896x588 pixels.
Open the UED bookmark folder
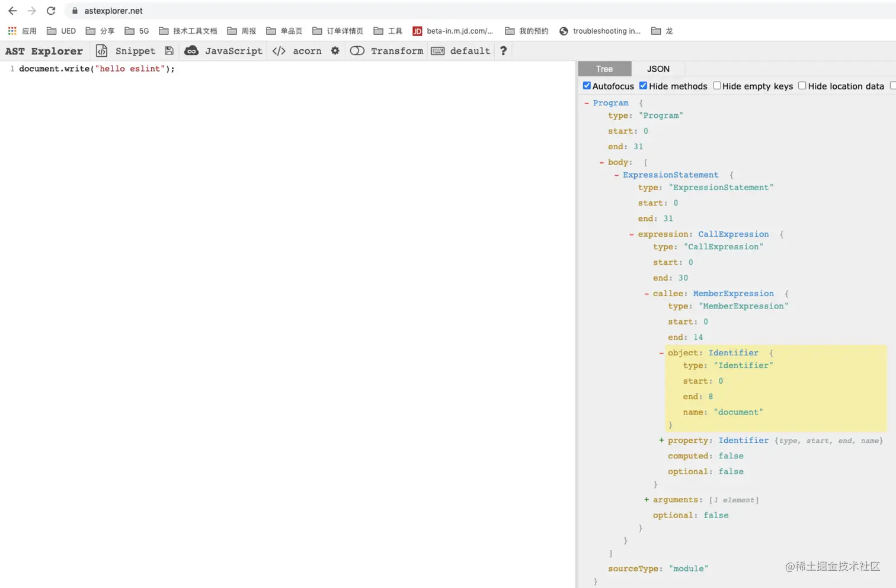(62, 31)
